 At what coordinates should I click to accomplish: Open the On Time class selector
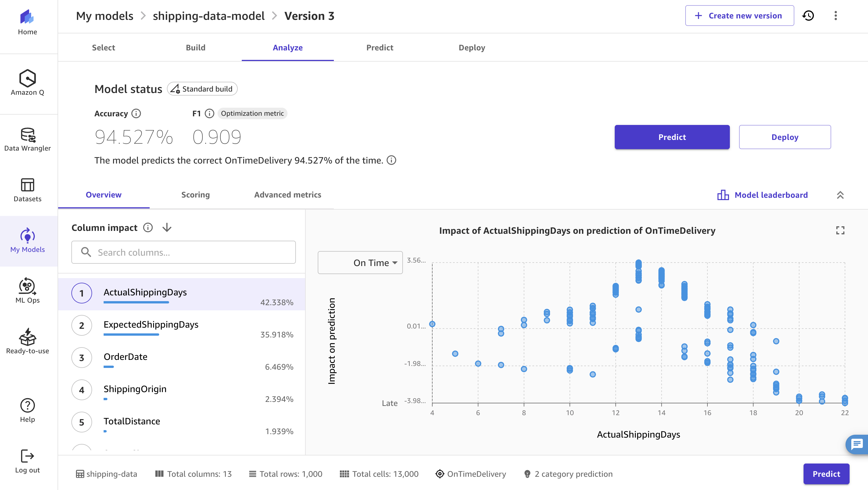[360, 263]
